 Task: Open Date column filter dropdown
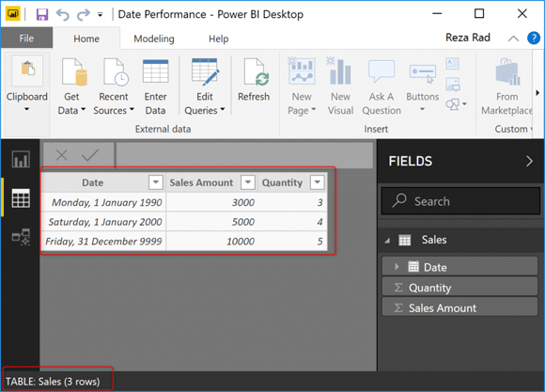(156, 182)
